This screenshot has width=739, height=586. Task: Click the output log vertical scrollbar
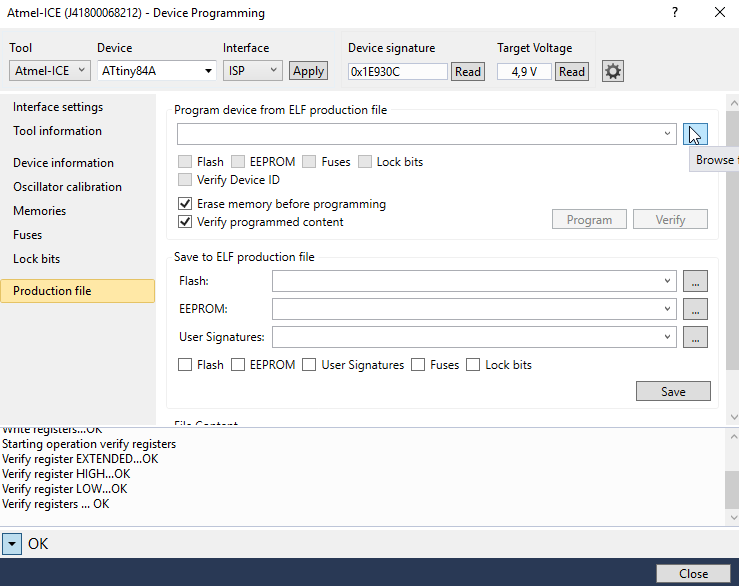tap(732, 490)
